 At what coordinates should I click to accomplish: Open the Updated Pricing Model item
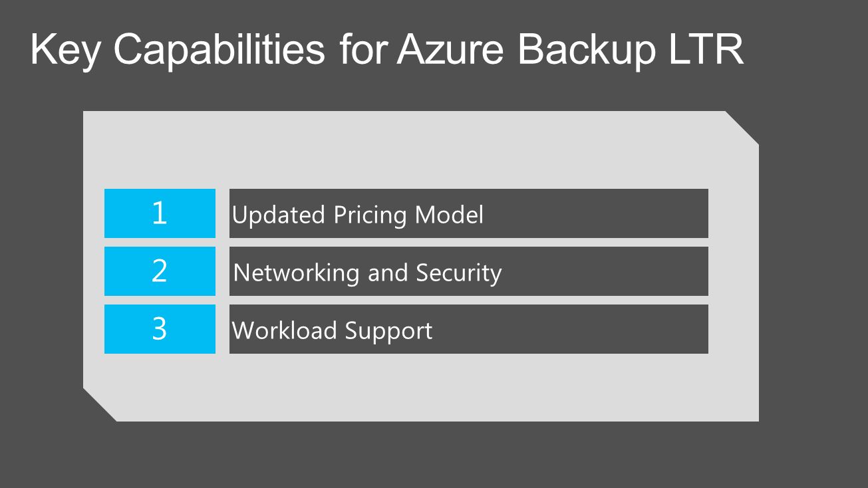pos(468,213)
